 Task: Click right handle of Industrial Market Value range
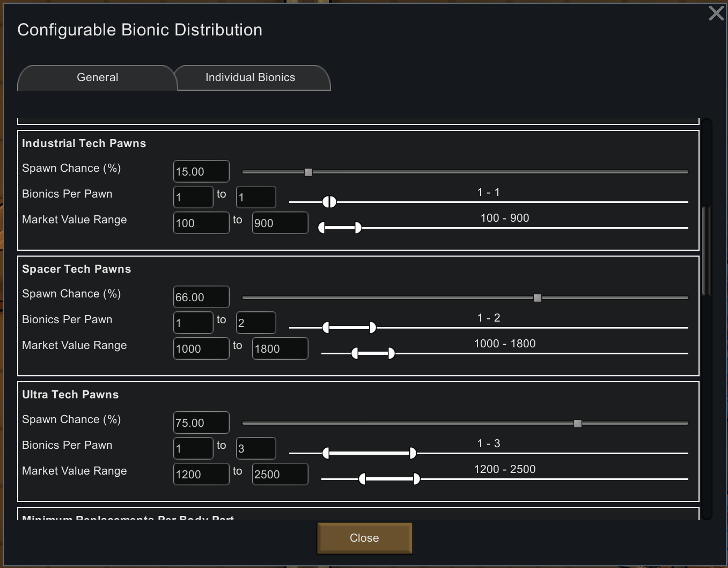358,228
